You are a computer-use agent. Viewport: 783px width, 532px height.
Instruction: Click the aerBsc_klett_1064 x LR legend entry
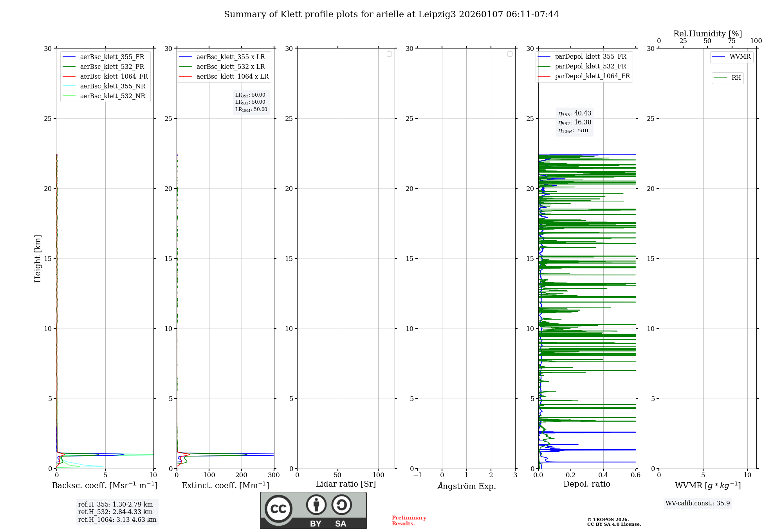[x=232, y=77]
